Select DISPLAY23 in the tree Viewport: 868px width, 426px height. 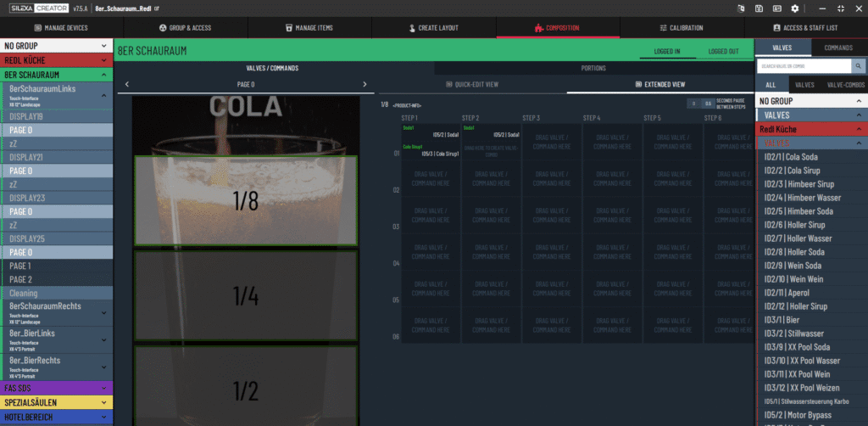57,198
